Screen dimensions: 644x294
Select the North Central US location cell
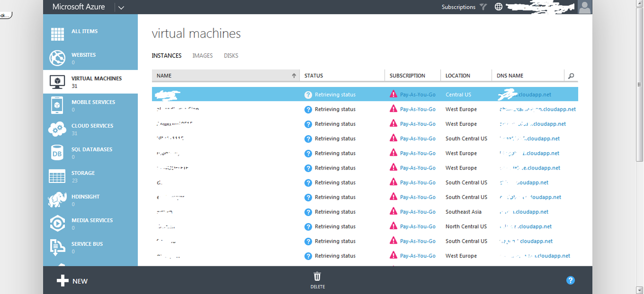[x=466, y=227]
